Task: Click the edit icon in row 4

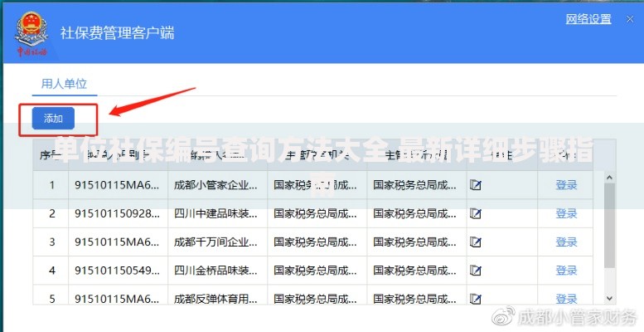Action: coord(476,271)
